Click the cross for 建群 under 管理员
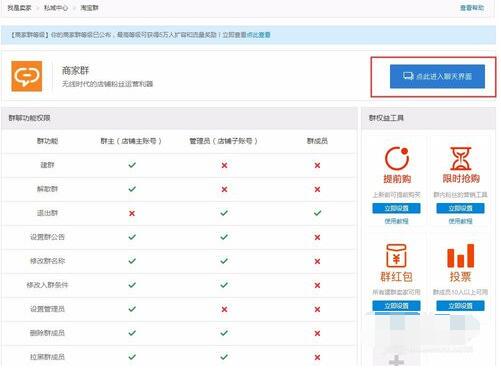 [x=224, y=165]
